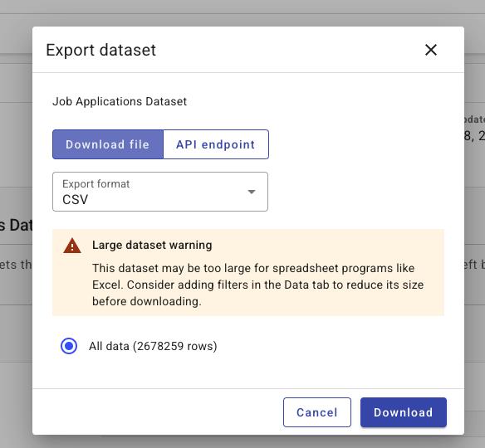Switch to the API endpoint tab
485x448 pixels.
[x=216, y=144]
